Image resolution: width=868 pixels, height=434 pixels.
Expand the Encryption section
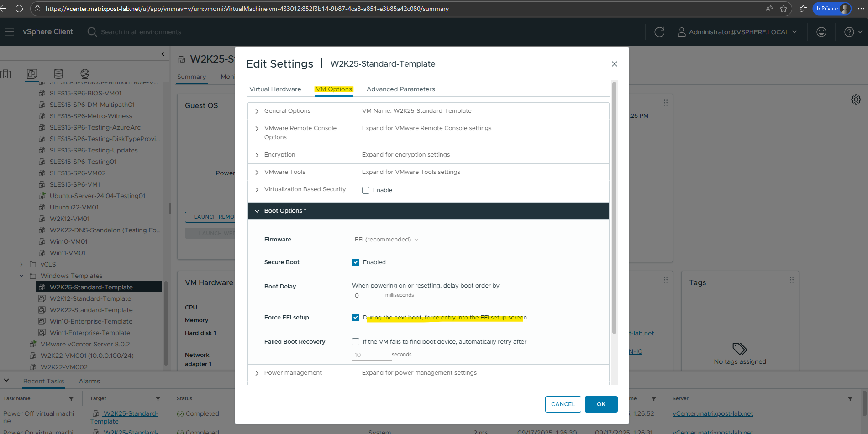(257, 155)
